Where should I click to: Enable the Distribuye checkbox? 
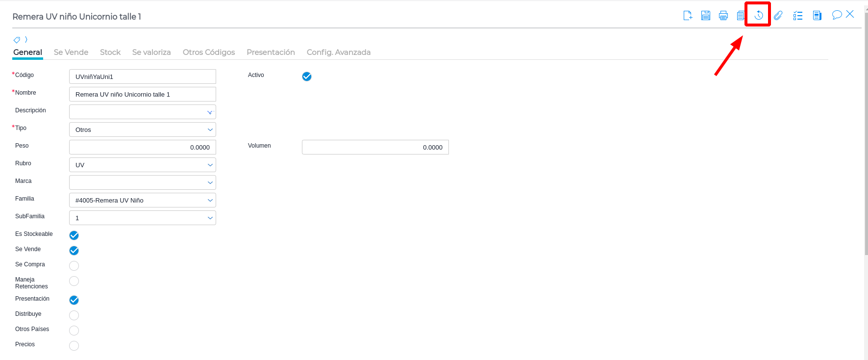click(x=74, y=315)
